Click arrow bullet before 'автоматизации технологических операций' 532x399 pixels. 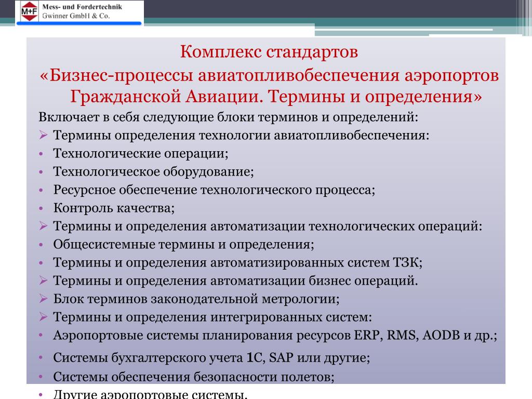tap(43, 225)
